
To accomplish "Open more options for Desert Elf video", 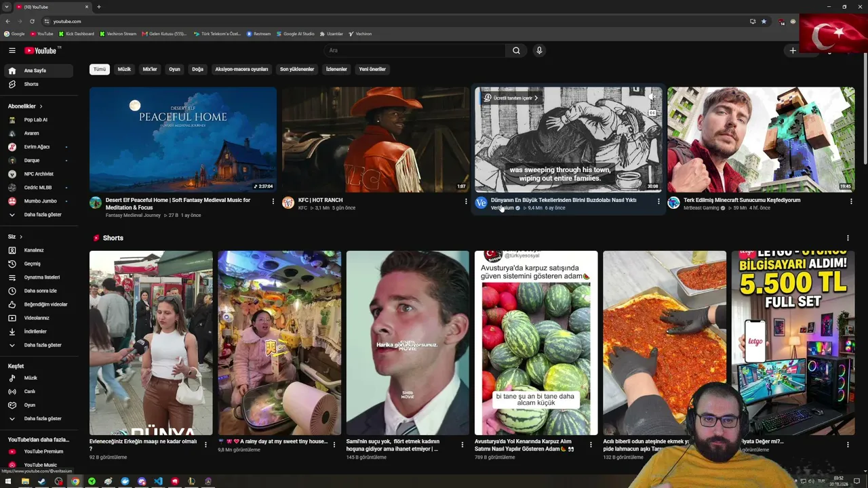I will click(x=273, y=201).
